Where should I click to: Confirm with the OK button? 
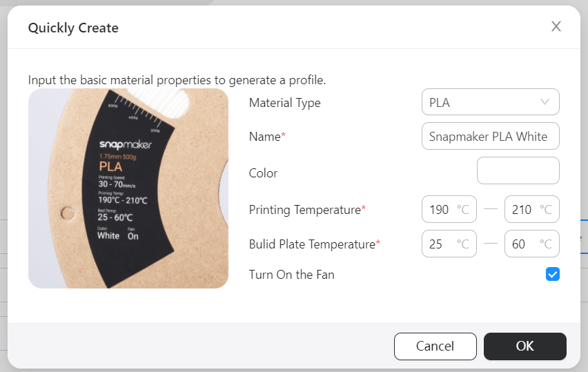pyautogui.click(x=525, y=346)
